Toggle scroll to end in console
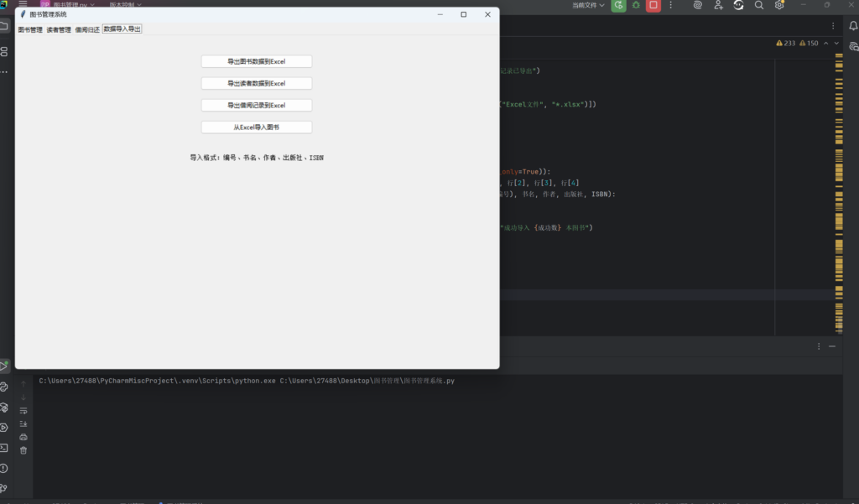Viewport: 859px width, 504px height. 23,423
